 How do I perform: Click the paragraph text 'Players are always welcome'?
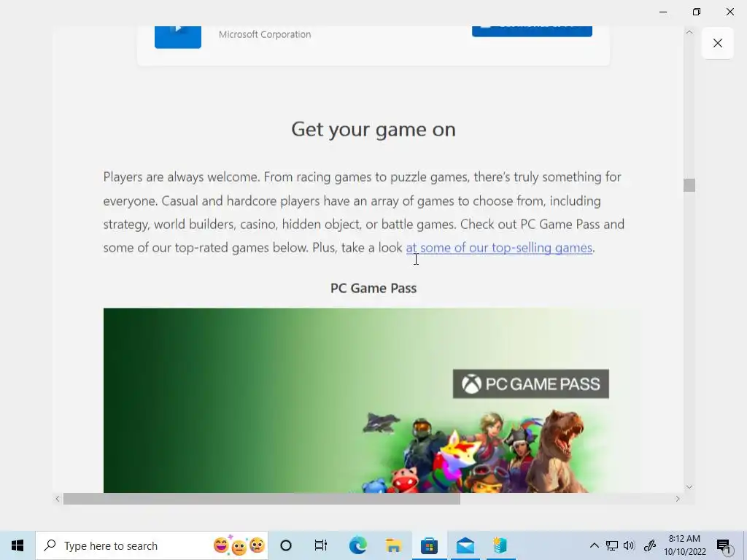point(182,176)
